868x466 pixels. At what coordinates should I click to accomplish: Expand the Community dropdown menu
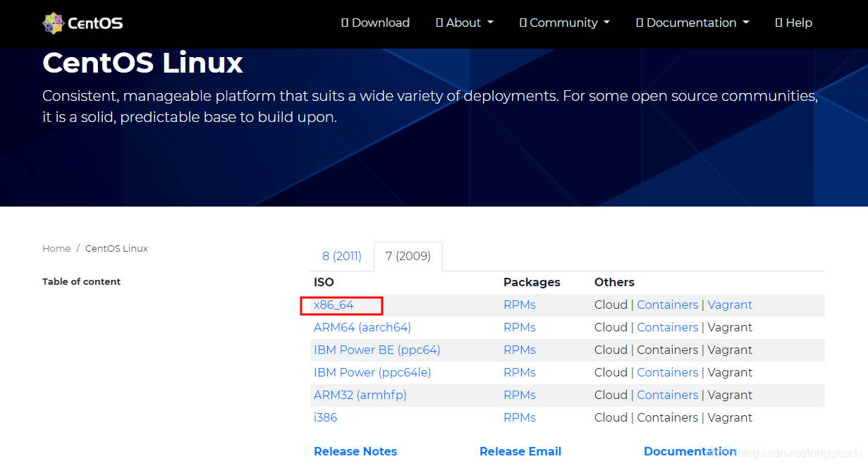[565, 23]
